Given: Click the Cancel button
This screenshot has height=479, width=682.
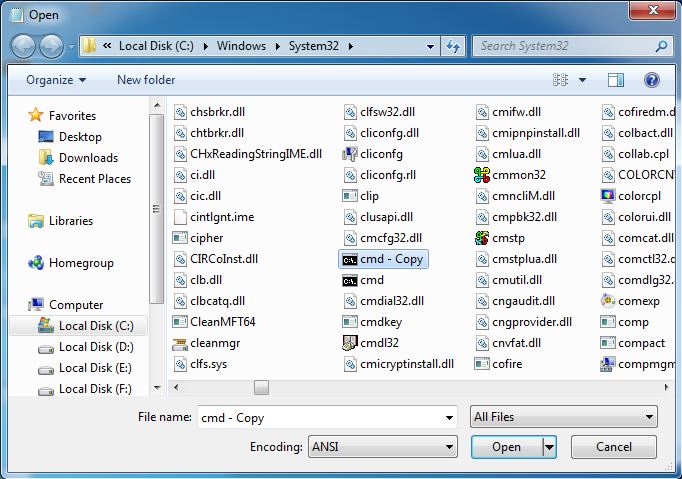Looking at the screenshot, I should (614, 447).
